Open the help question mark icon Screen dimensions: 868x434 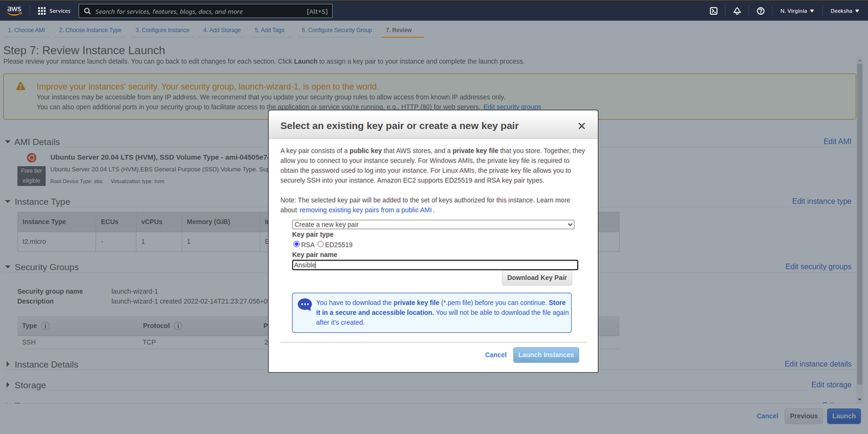[761, 11]
